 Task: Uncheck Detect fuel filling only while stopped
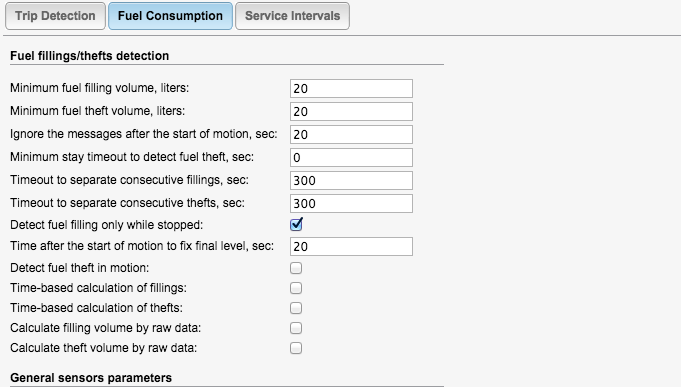coord(296,225)
